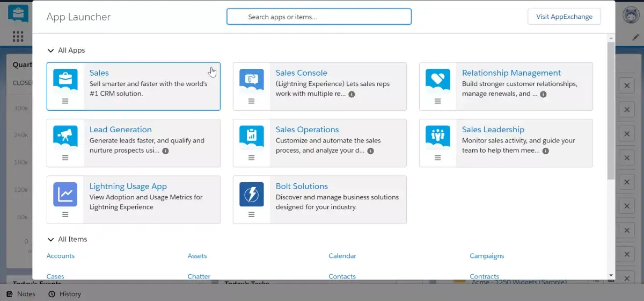Click the pencil edit icon behind the launcher
The image size is (644, 301).
tap(636, 37)
